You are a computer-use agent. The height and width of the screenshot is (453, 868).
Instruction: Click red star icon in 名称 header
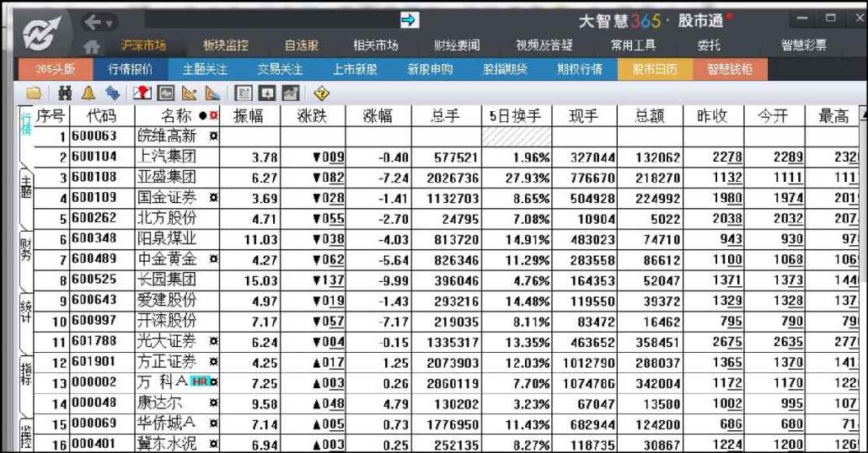point(214,115)
